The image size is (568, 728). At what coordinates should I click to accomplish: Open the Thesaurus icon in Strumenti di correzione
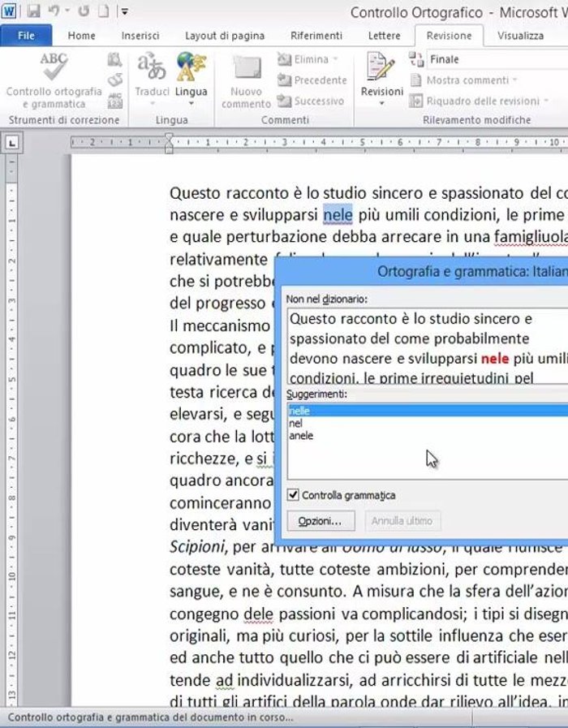[114, 80]
